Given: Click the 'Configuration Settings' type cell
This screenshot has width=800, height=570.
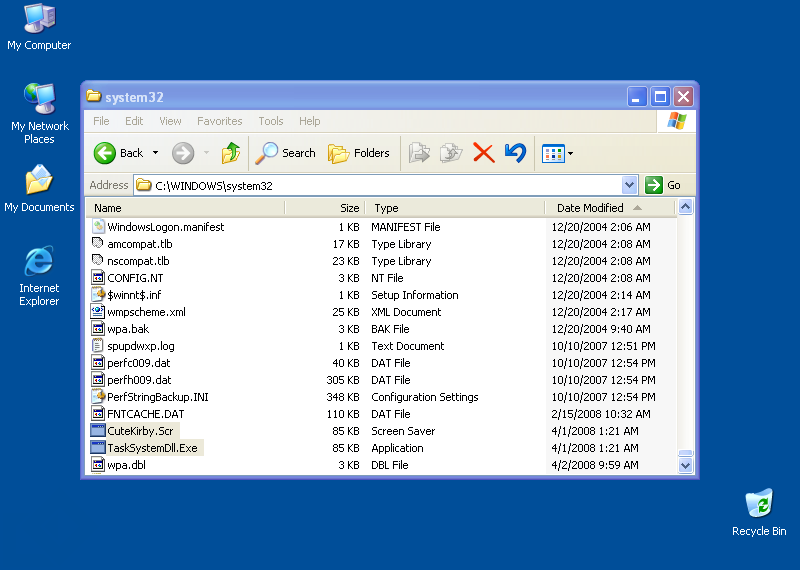Looking at the screenshot, I should pos(424,396).
